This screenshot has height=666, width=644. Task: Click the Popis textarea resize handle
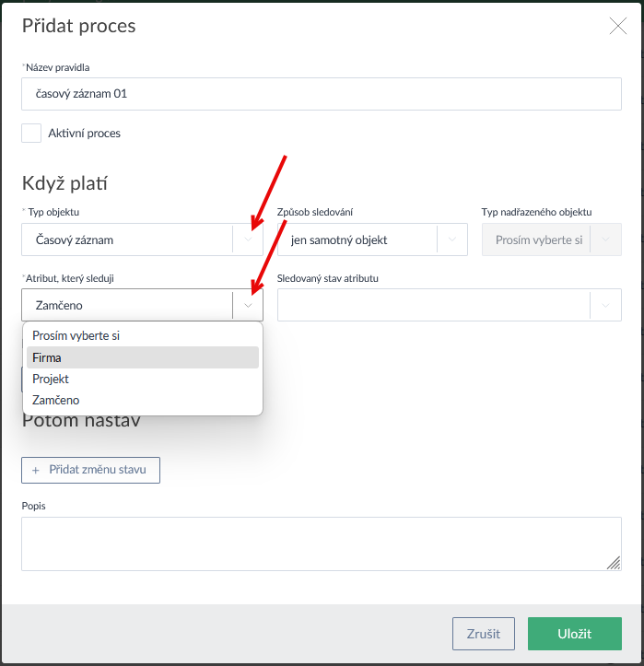615,564
